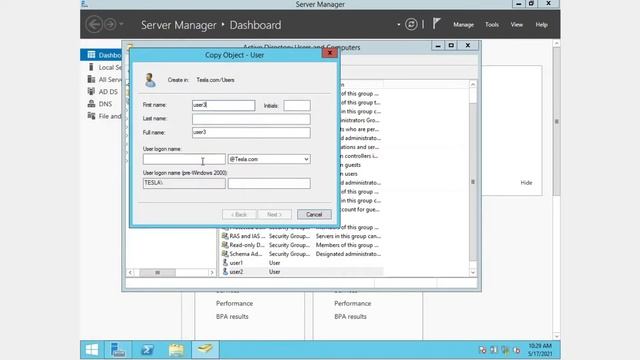Click the Read-only D... group icon
The image size is (640, 360).
pos(225,244)
